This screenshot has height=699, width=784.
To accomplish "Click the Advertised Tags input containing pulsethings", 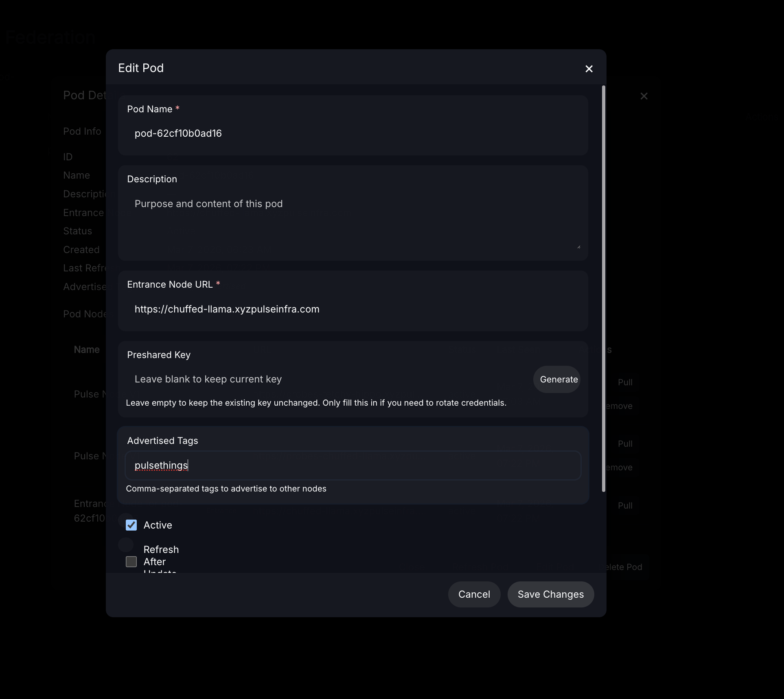I will coord(353,465).
